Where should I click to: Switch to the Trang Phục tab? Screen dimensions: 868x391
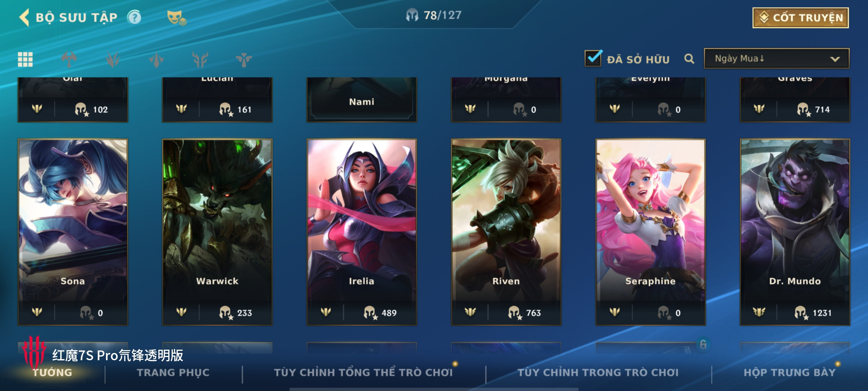(x=173, y=373)
